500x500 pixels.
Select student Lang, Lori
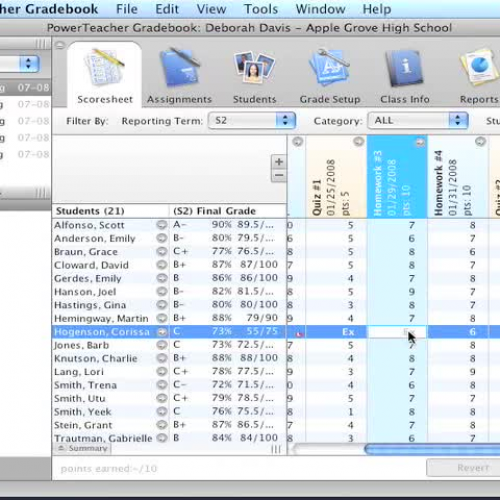tap(79, 372)
